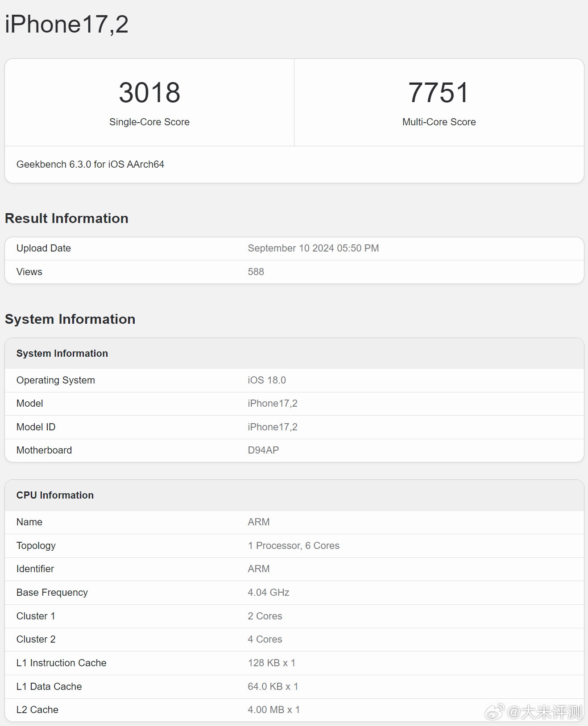Select the L1 Instruction Cache value 128 KB x 1
The width and height of the screenshot is (588, 726).
tap(272, 663)
